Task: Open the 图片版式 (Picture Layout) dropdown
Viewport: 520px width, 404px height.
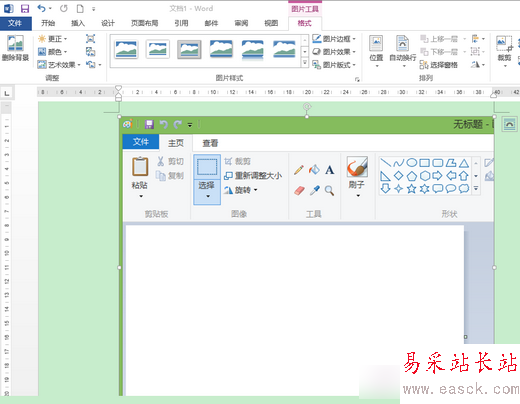Action: 334,65
